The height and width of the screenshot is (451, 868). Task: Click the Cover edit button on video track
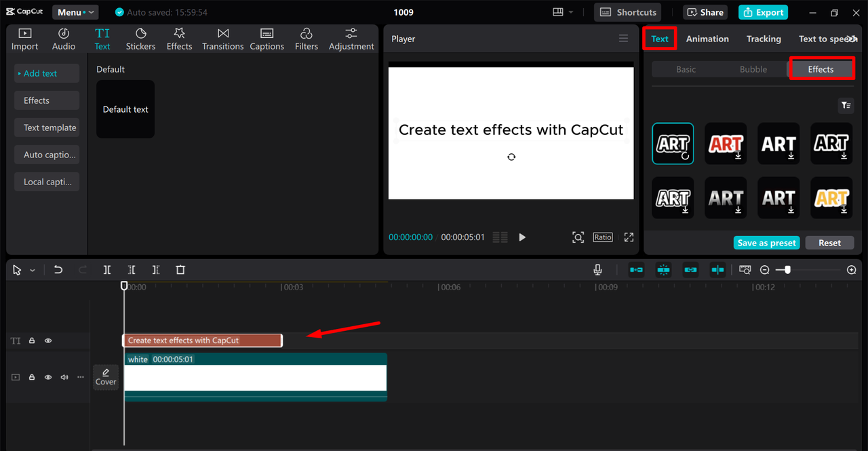(106, 377)
